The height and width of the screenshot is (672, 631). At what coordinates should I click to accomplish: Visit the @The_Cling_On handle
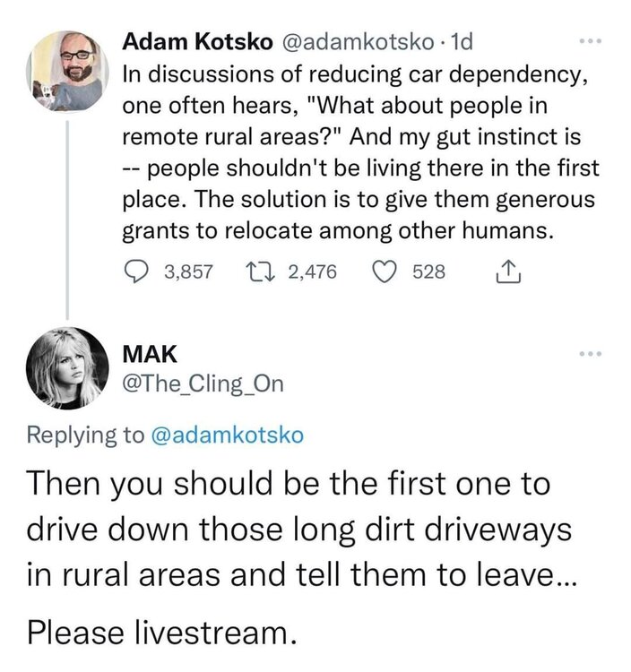tap(203, 384)
